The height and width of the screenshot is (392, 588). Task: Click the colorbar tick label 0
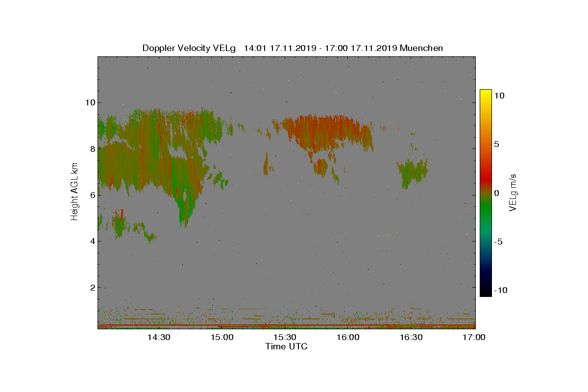[x=497, y=193]
